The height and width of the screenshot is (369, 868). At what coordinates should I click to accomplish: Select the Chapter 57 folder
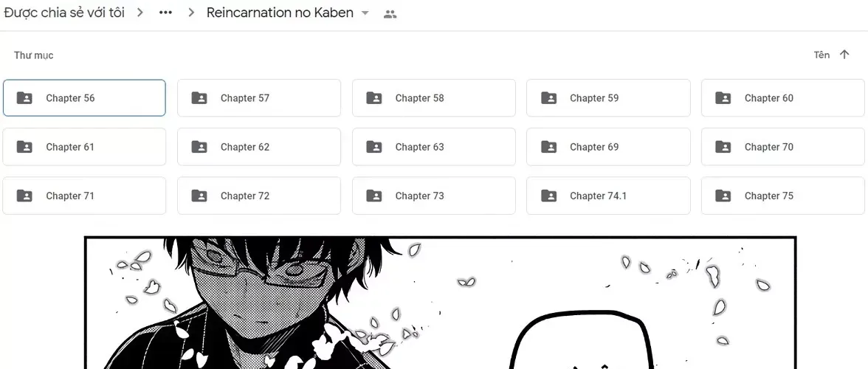259,98
